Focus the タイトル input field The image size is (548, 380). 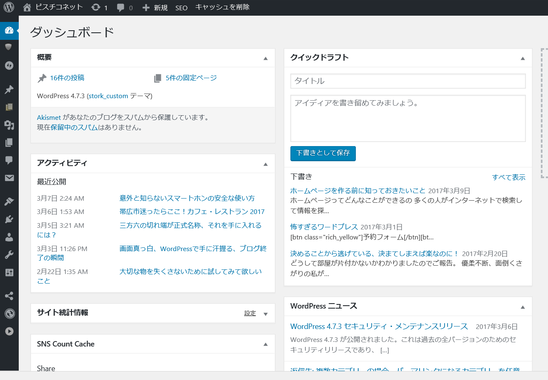[x=408, y=81]
